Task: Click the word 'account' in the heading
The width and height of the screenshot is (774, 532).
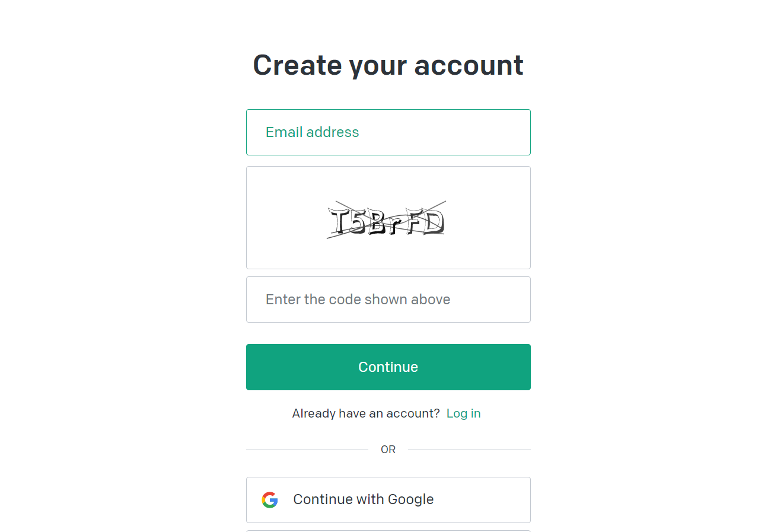Action: click(469, 65)
